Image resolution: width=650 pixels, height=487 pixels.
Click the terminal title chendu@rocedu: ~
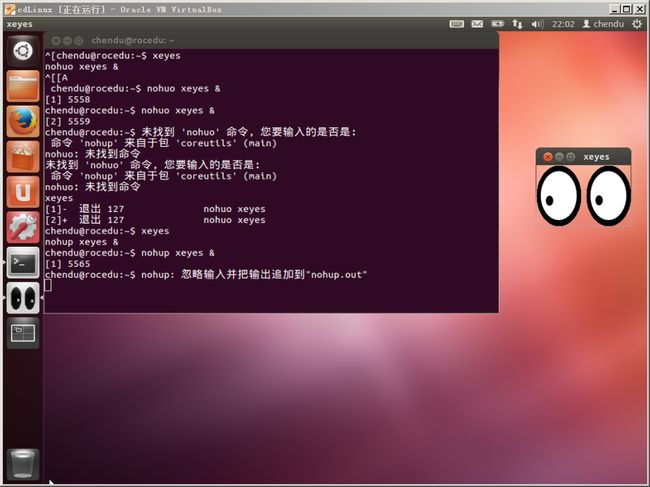(133, 41)
